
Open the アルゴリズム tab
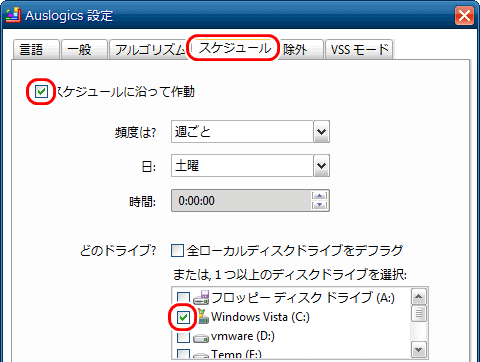(x=148, y=49)
